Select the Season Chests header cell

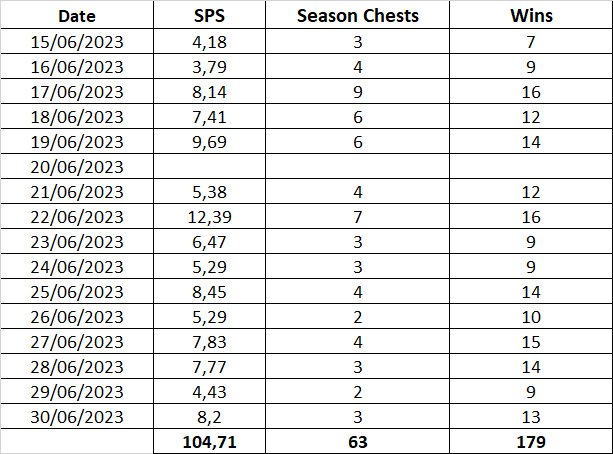(357, 16)
